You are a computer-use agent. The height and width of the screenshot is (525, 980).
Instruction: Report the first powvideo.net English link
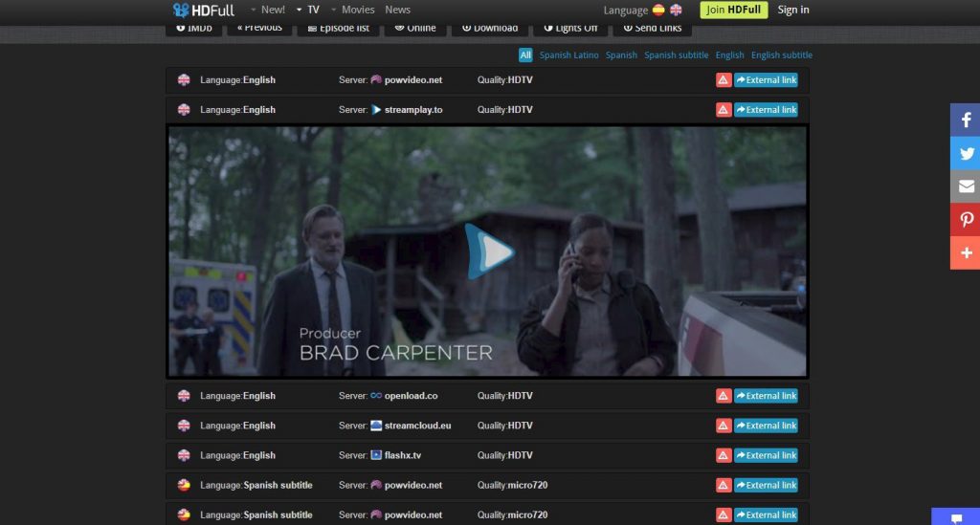[x=724, y=80]
